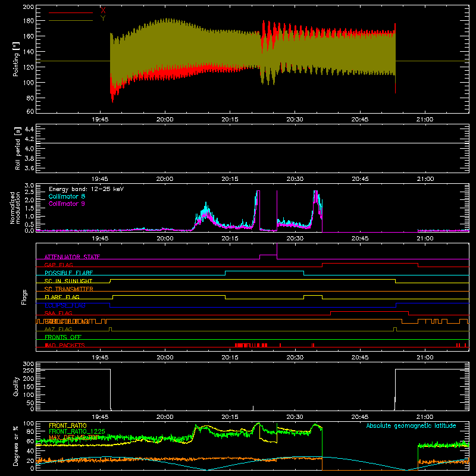The width and height of the screenshot is (476, 476).
Task: Click the BAD_PACKETS flag label
Action: pyautogui.click(x=65, y=345)
